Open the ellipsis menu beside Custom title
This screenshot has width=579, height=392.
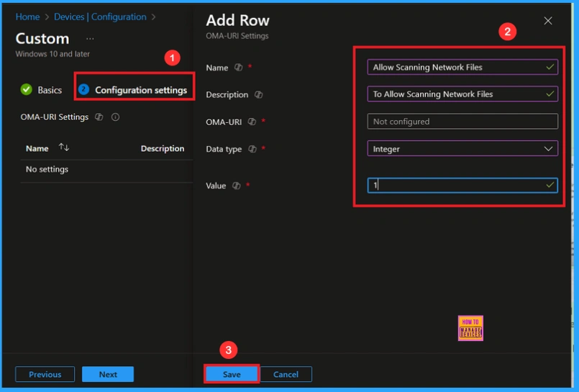tap(90, 38)
